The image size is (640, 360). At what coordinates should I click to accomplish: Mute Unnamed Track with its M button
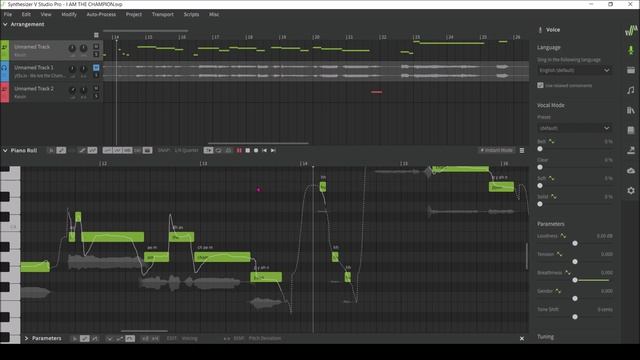click(96, 46)
